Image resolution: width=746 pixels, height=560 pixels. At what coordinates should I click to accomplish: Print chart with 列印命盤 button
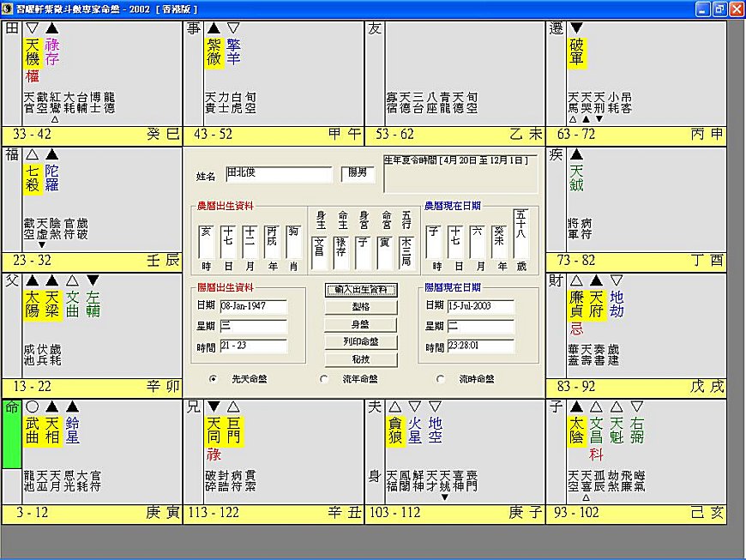(361, 341)
